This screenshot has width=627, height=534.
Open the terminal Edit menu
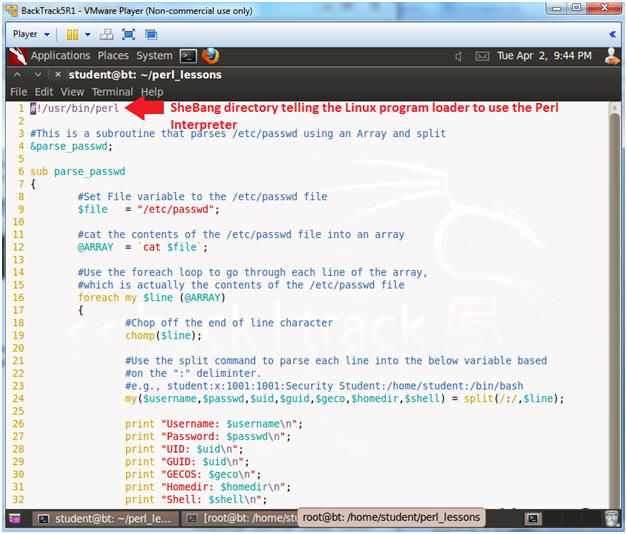click(x=44, y=92)
